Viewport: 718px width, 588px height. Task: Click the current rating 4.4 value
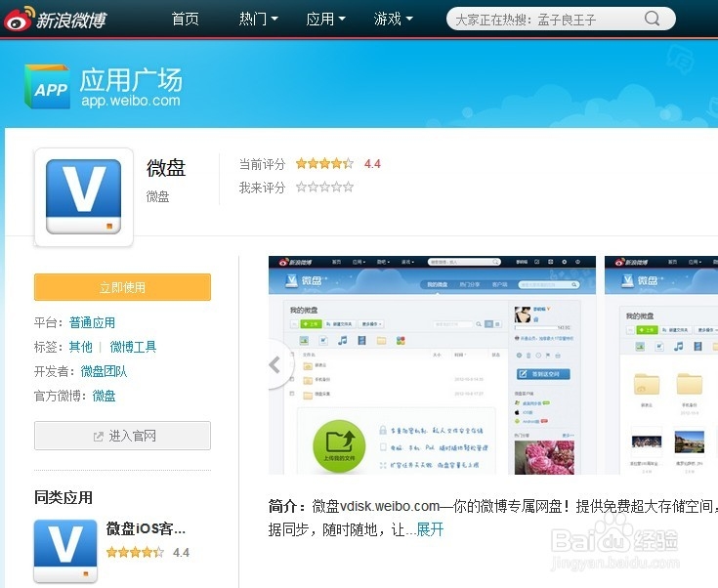tap(372, 163)
